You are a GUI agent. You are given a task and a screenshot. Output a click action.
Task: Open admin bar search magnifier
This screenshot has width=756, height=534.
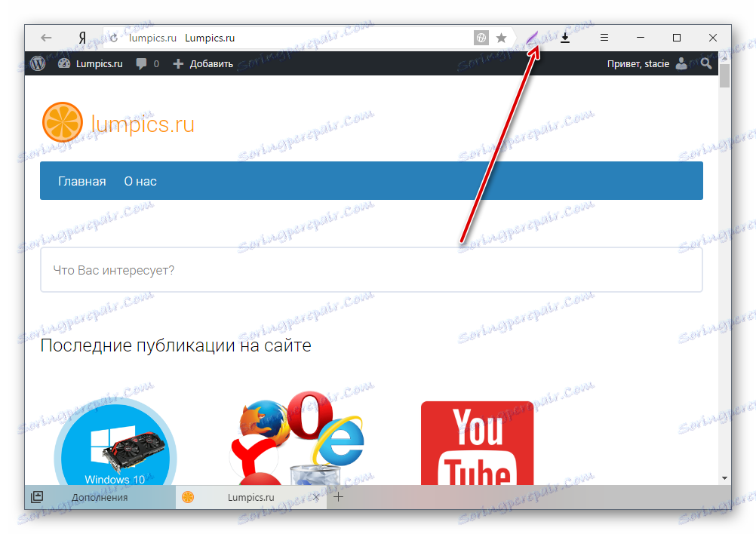click(x=705, y=63)
